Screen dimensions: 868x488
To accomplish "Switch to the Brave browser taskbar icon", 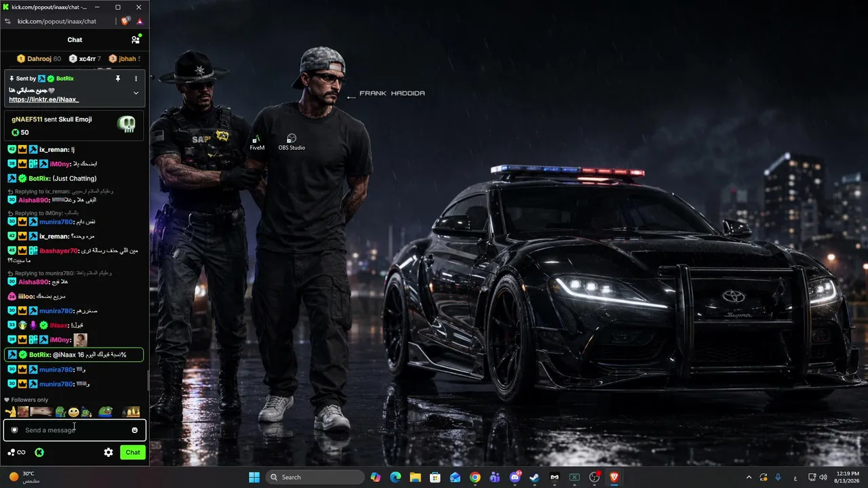I will point(614,477).
